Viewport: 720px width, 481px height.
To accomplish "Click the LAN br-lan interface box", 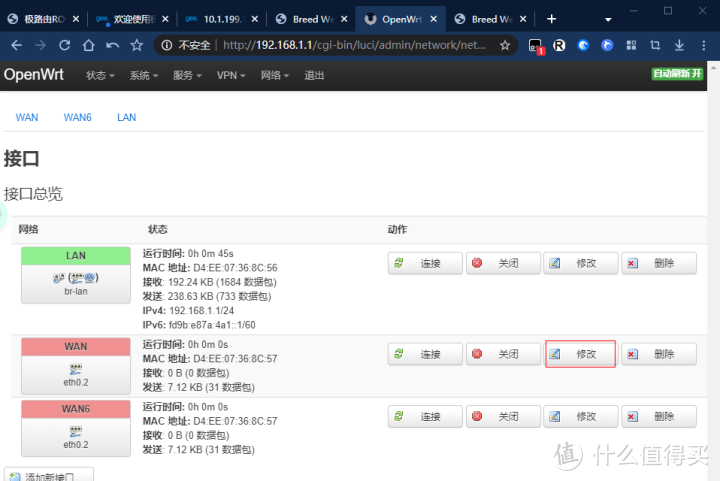I will 76,275.
